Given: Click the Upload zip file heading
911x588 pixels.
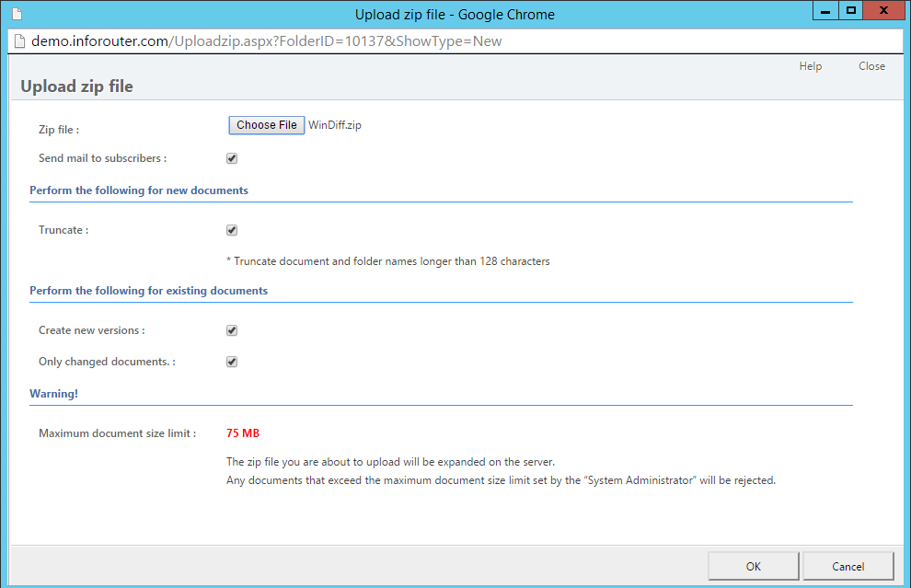Looking at the screenshot, I should click(x=76, y=86).
